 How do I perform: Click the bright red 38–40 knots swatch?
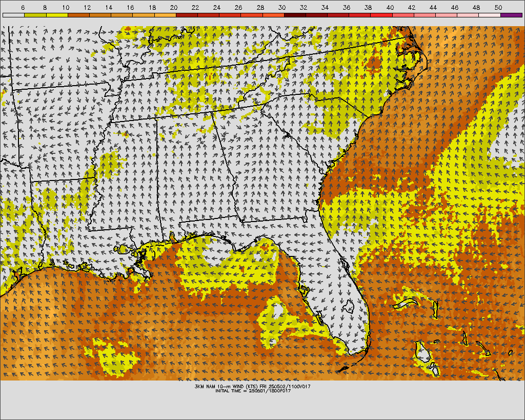[x=381, y=15]
